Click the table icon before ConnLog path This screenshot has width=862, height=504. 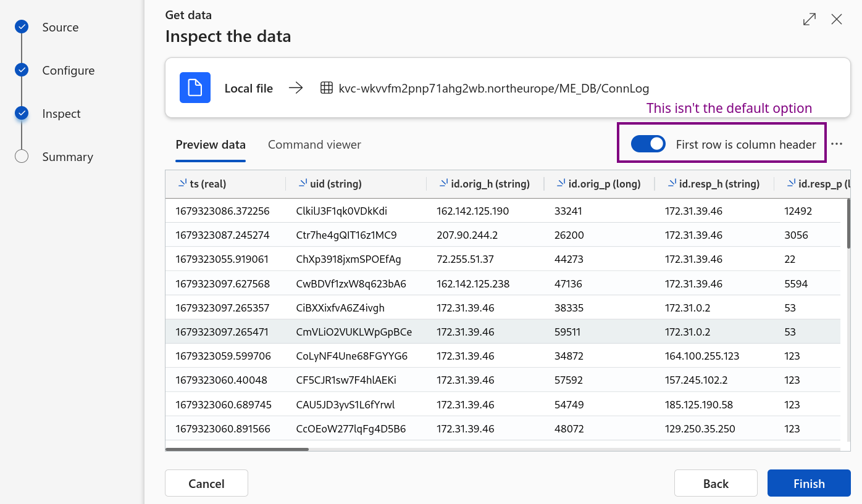point(327,88)
